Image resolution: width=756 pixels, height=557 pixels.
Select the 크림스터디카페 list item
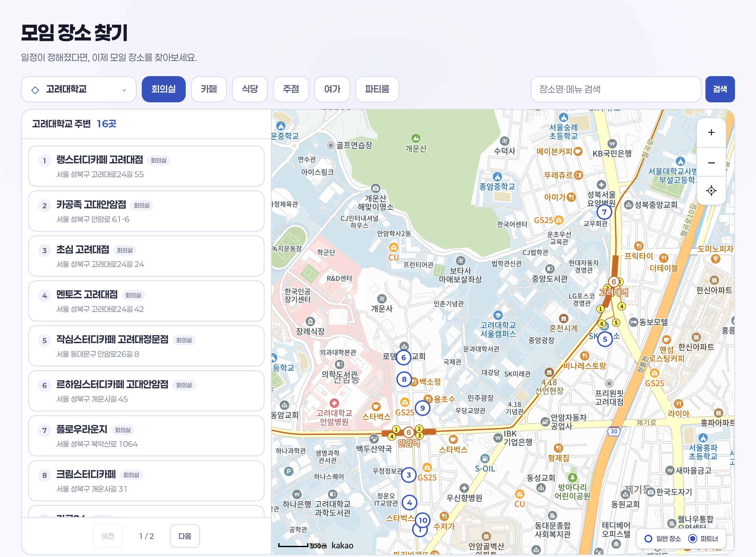coord(146,481)
